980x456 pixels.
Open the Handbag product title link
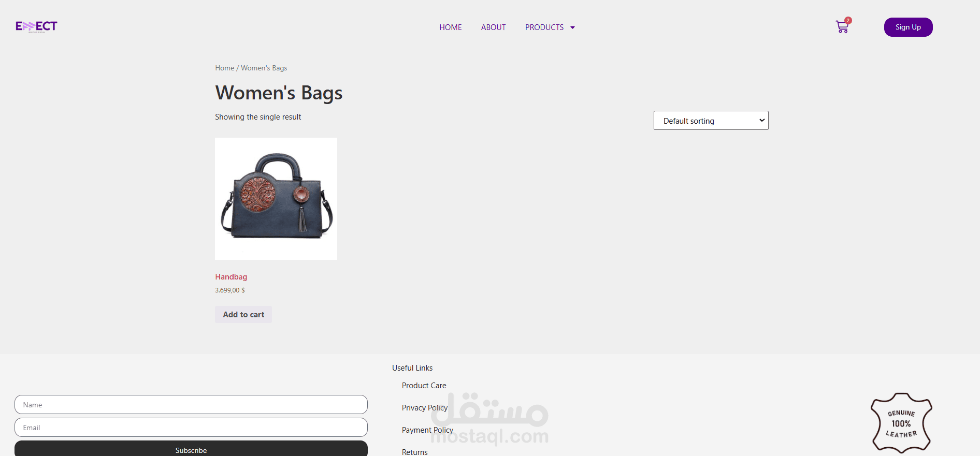(x=231, y=277)
